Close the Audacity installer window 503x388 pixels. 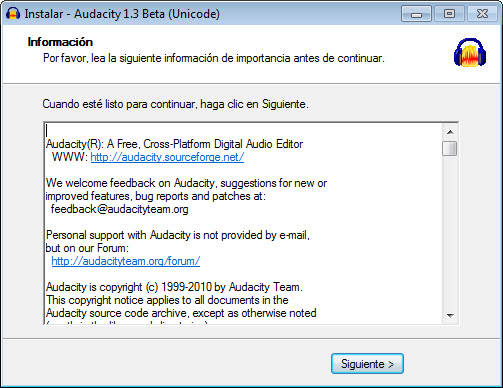(x=482, y=14)
